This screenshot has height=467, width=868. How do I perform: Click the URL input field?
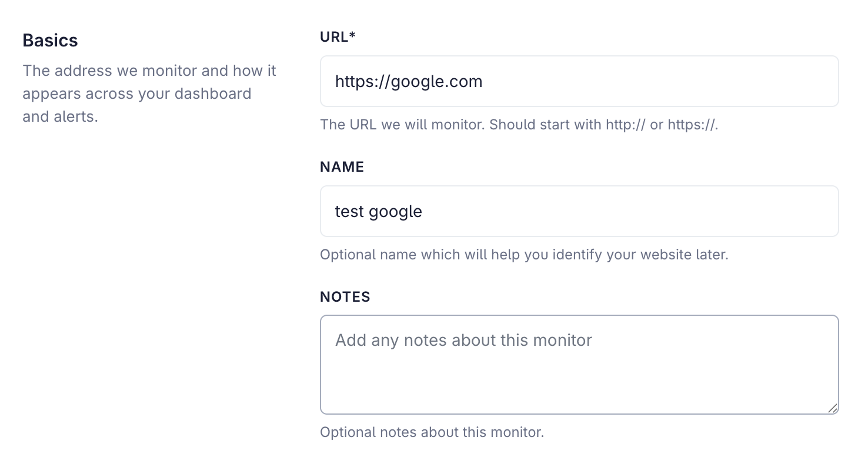click(579, 81)
